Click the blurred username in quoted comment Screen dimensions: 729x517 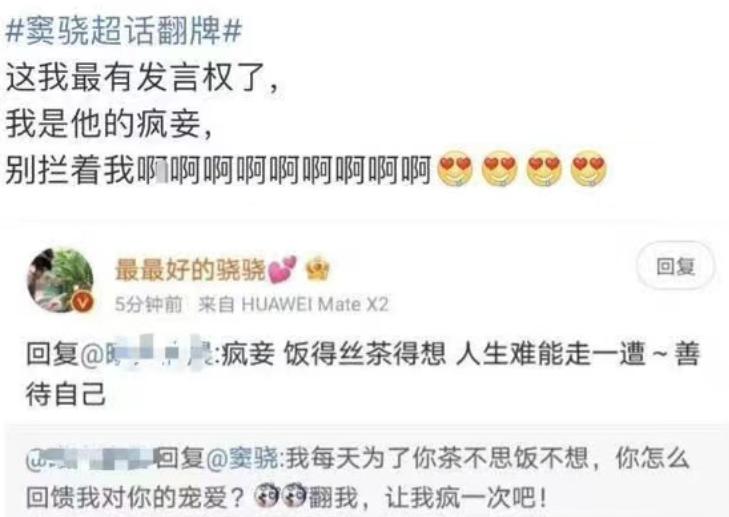(x=91, y=459)
